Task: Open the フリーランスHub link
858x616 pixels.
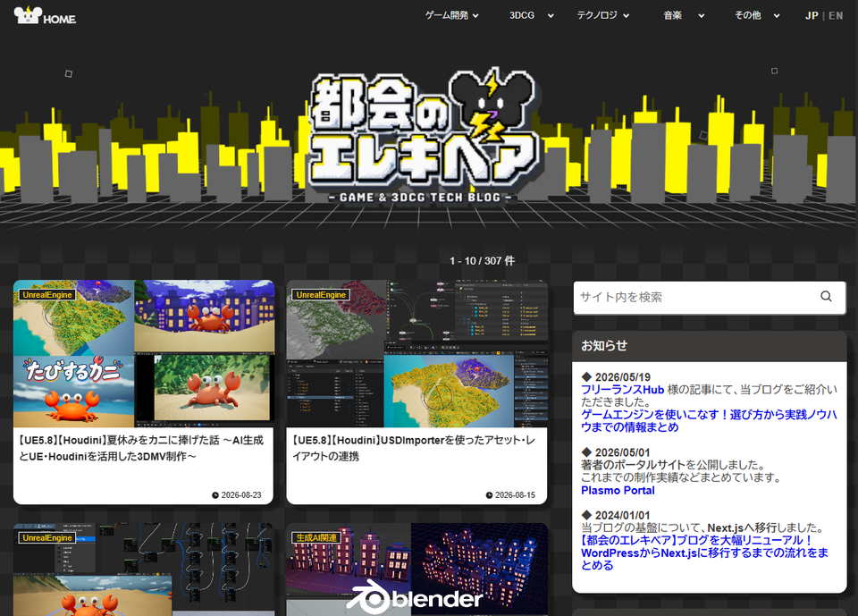Action: coord(623,389)
